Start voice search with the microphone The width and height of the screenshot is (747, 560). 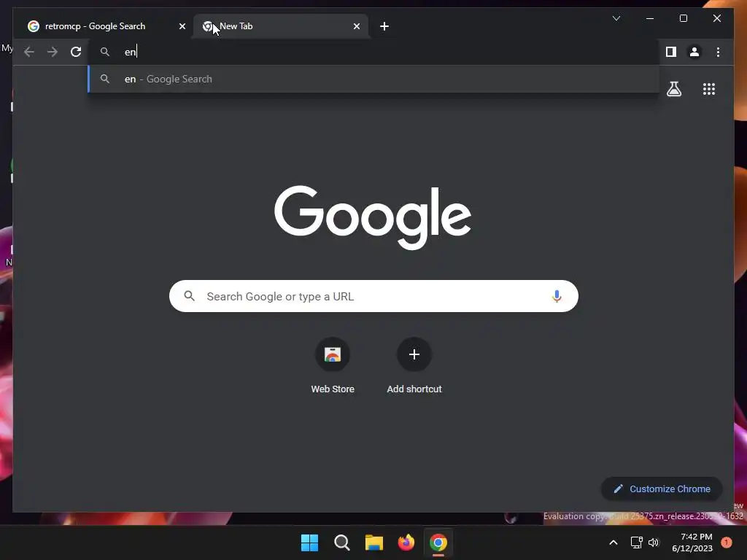coord(557,296)
